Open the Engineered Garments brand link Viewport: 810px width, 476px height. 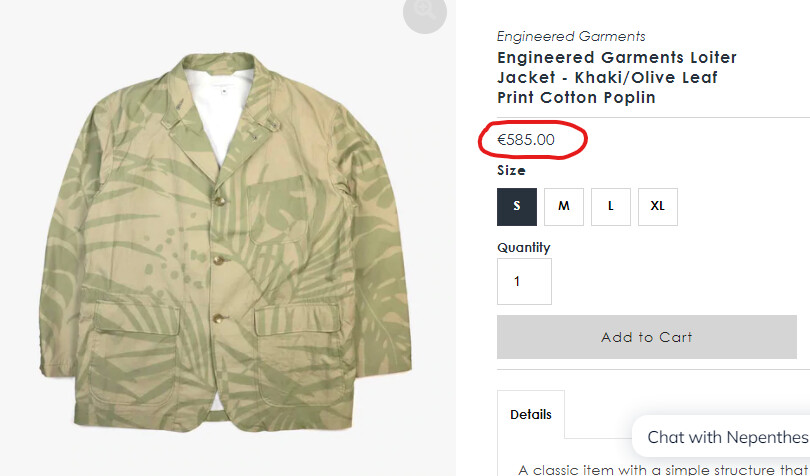coord(571,36)
